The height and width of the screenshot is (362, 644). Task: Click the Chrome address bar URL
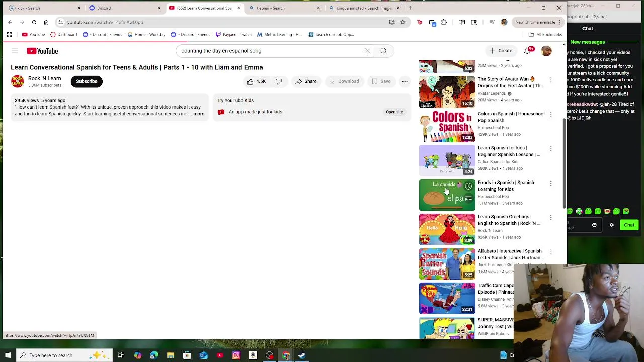click(105, 22)
